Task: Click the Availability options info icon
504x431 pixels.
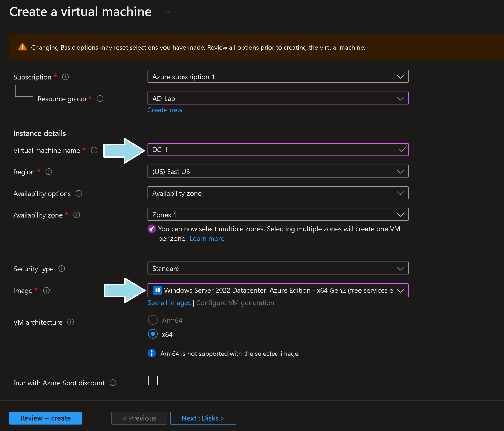Action: (79, 193)
